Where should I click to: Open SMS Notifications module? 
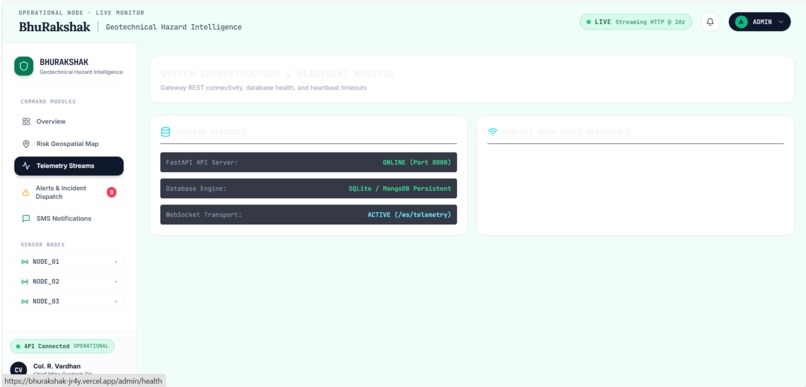69,218
